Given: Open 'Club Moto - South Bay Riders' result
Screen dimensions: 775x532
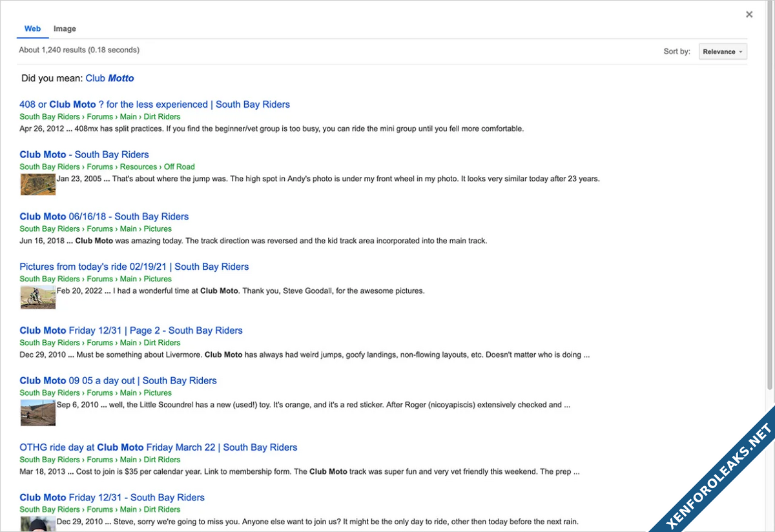Looking at the screenshot, I should click(x=84, y=154).
